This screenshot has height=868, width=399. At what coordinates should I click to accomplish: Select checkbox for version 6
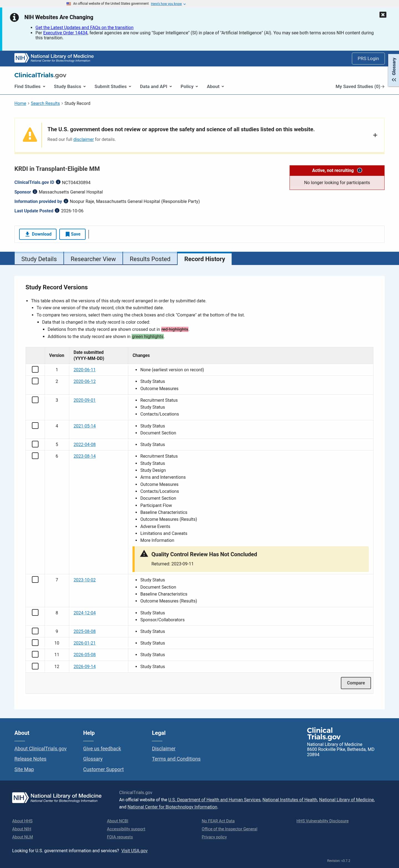click(x=35, y=455)
